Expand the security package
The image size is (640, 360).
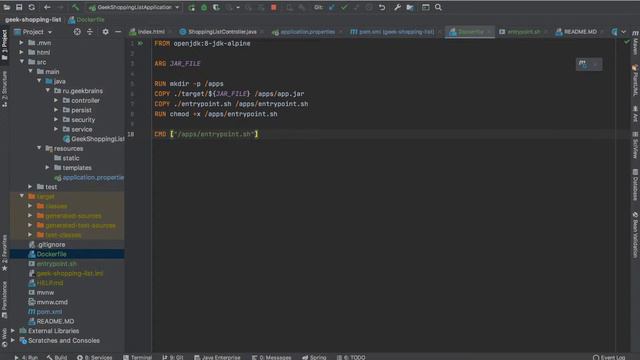56,120
